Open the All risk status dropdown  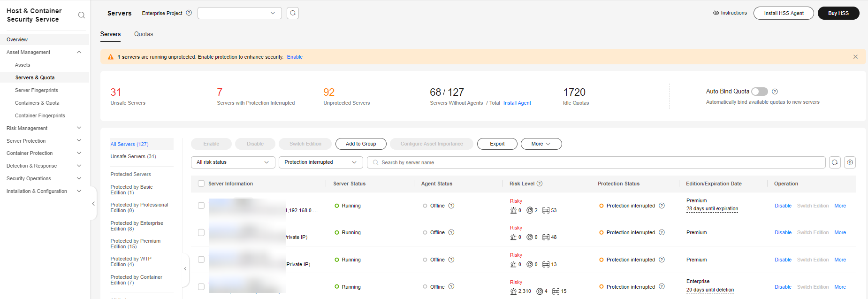(x=233, y=162)
